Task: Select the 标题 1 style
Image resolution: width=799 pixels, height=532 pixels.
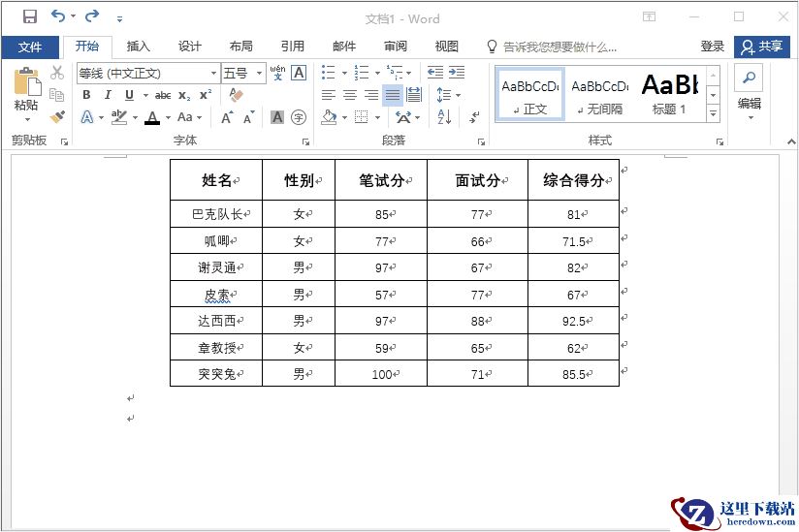Action: (x=670, y=95)
